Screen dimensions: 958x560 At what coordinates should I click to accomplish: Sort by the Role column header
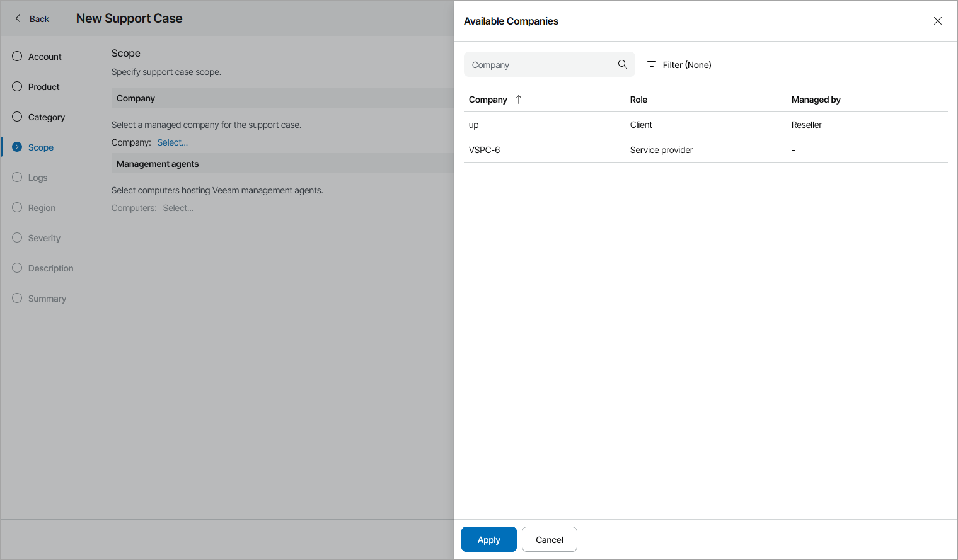click(x=638, y=100)
